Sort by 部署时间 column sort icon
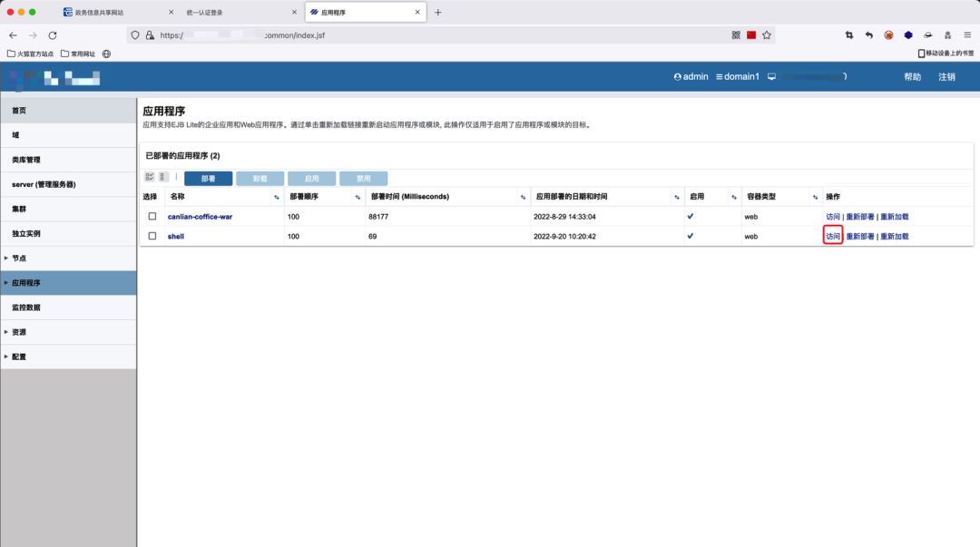Screen dimensions: 980x547 click(524, 197)
